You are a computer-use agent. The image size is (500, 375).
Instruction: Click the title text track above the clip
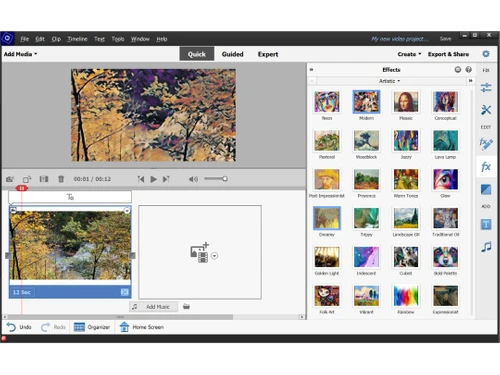pyautogui.click(x=70, y=197)
